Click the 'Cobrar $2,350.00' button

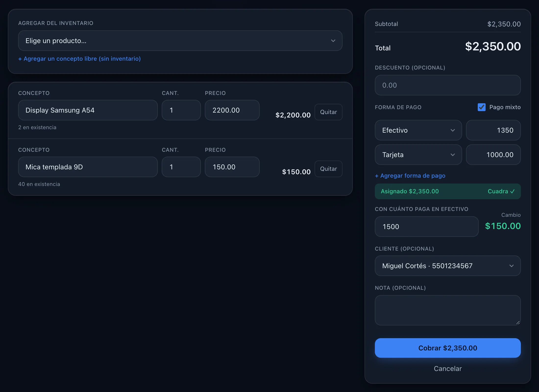(448, 348)
